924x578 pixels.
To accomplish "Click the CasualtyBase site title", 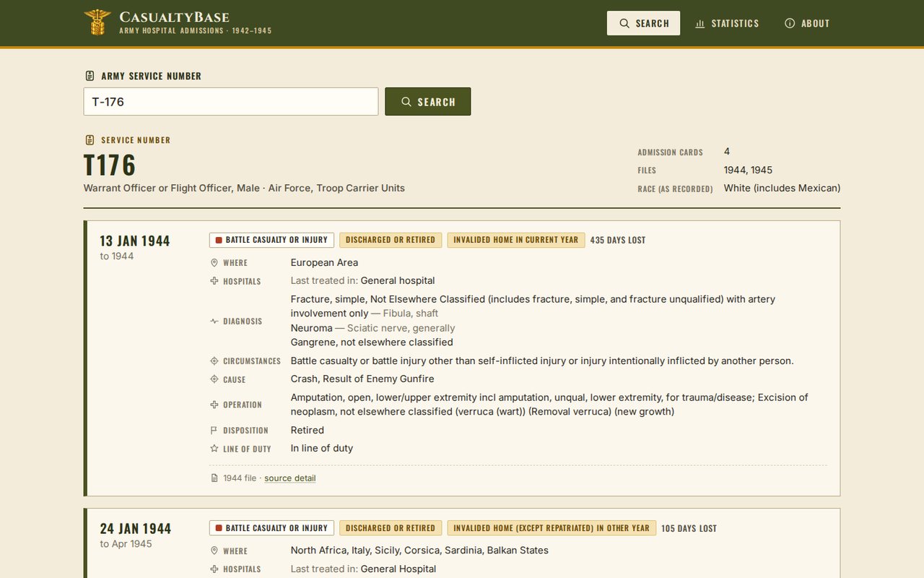I will click(174, 17).
